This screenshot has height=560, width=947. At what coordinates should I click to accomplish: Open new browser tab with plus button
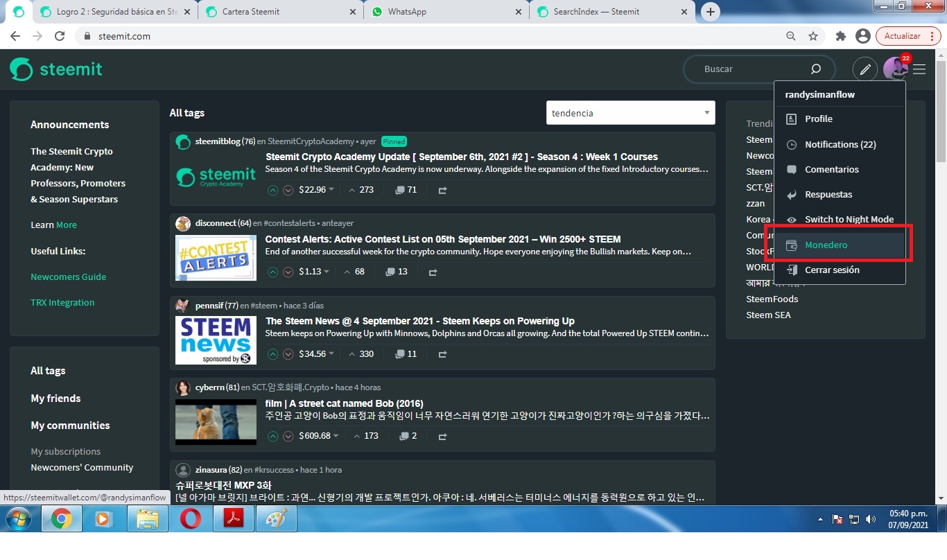[x=711, y=12]
